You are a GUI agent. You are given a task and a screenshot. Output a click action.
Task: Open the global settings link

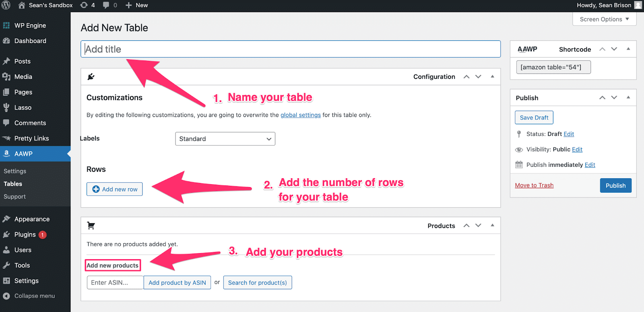301,115
